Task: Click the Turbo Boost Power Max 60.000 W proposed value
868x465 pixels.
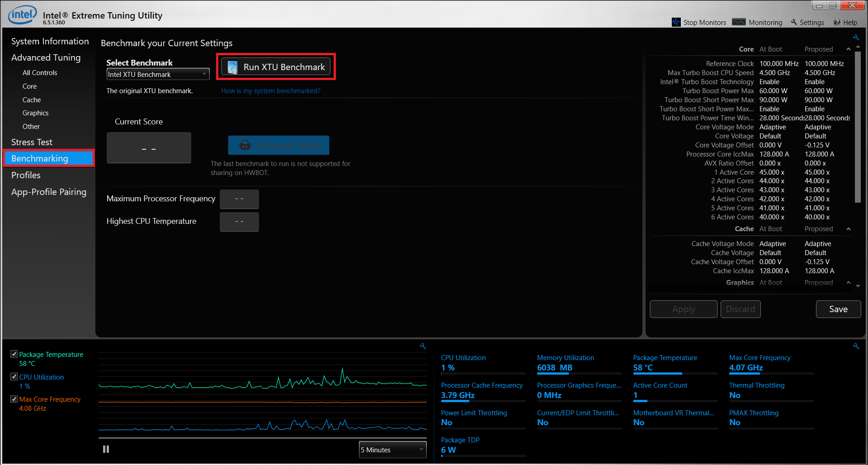Action: point(818,91)
